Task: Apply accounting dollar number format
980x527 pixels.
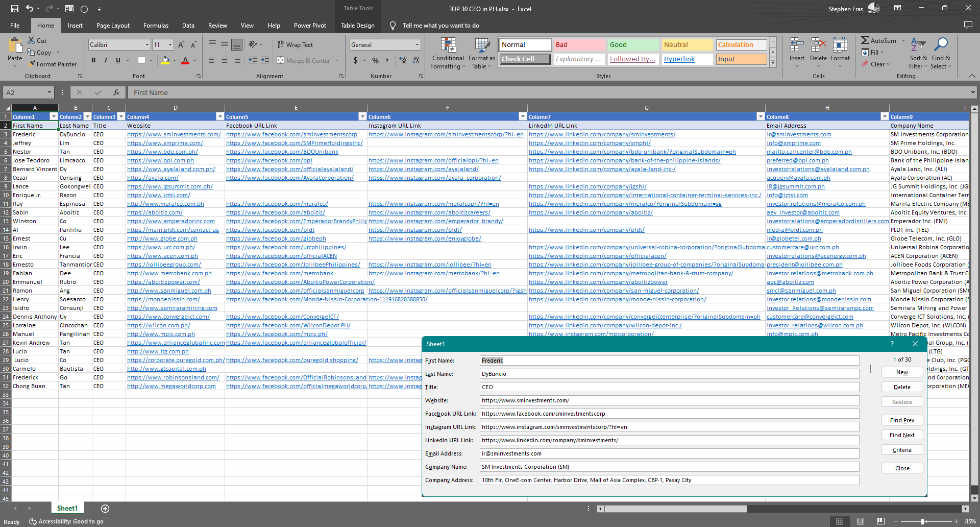Action: (x=356, y=60)
